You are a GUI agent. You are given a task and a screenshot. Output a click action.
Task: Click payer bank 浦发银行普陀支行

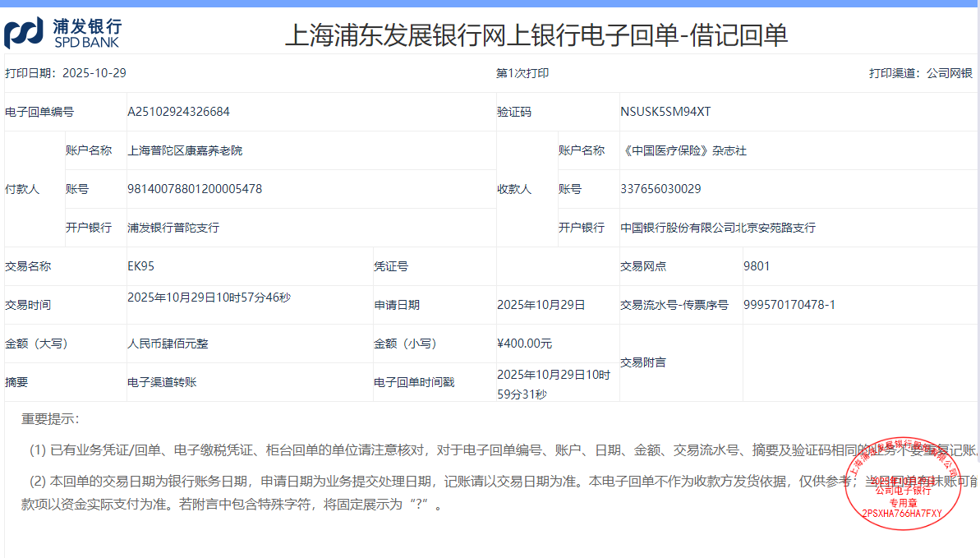(173, 228)
